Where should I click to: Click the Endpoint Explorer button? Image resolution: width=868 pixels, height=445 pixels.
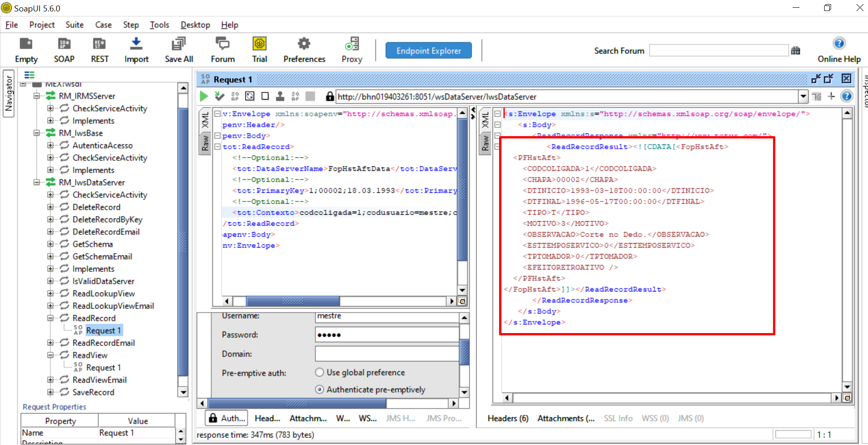[428, 50]
